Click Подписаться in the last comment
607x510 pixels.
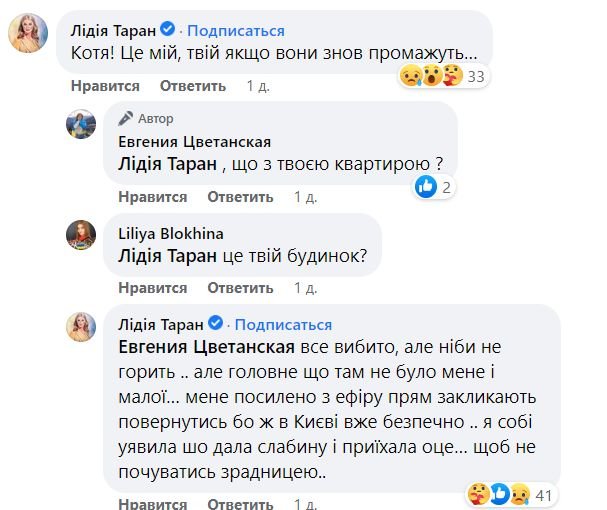(x=282, y=325)
